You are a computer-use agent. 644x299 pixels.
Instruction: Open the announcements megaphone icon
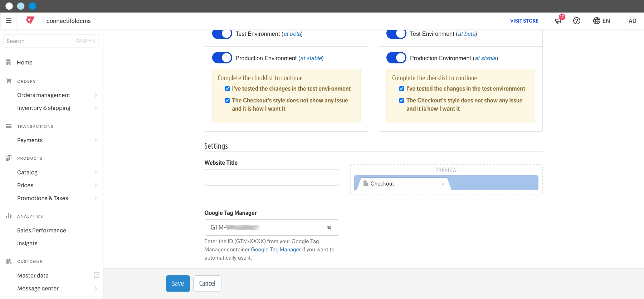558,21
